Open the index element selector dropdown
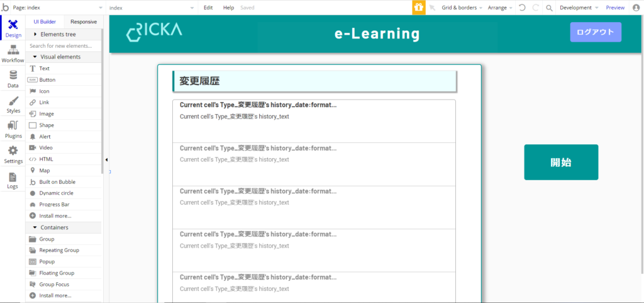Screen dimensions: 644x303 (x=152, y=8)
